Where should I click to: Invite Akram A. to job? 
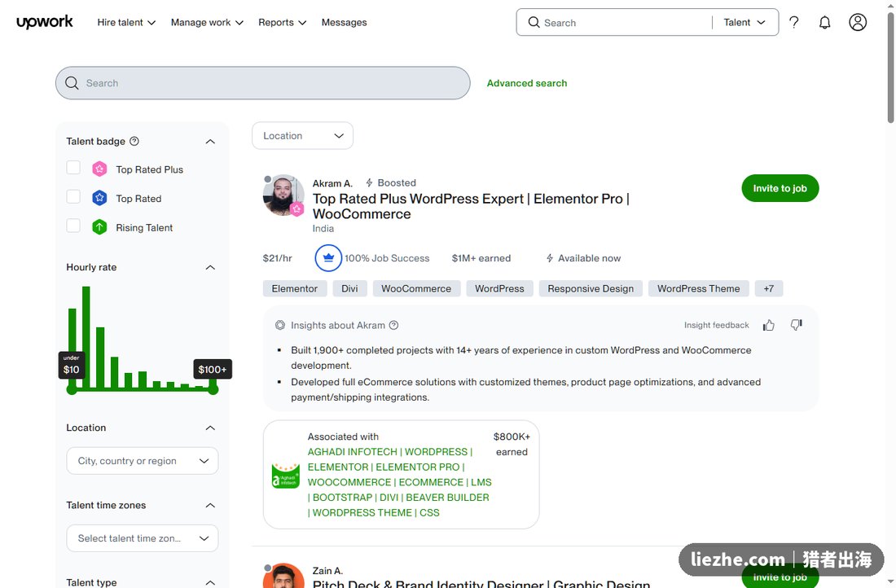[780, 188]
